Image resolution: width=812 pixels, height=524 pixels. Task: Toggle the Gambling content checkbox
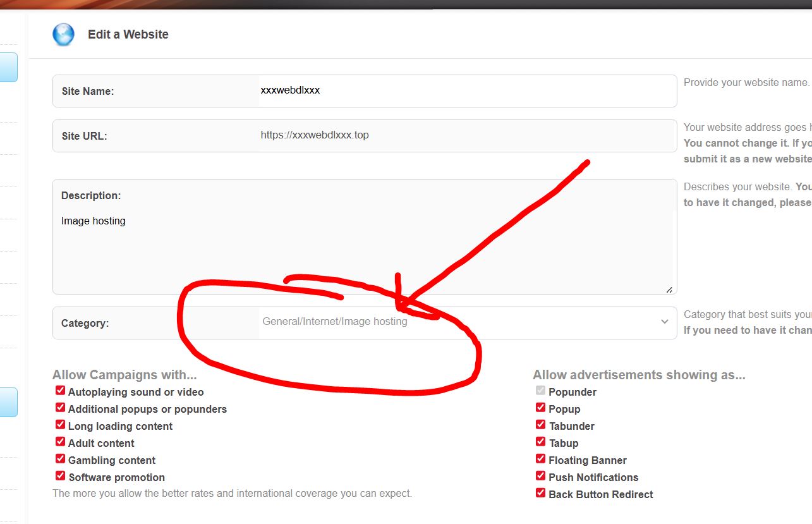[x=61, y=460]
